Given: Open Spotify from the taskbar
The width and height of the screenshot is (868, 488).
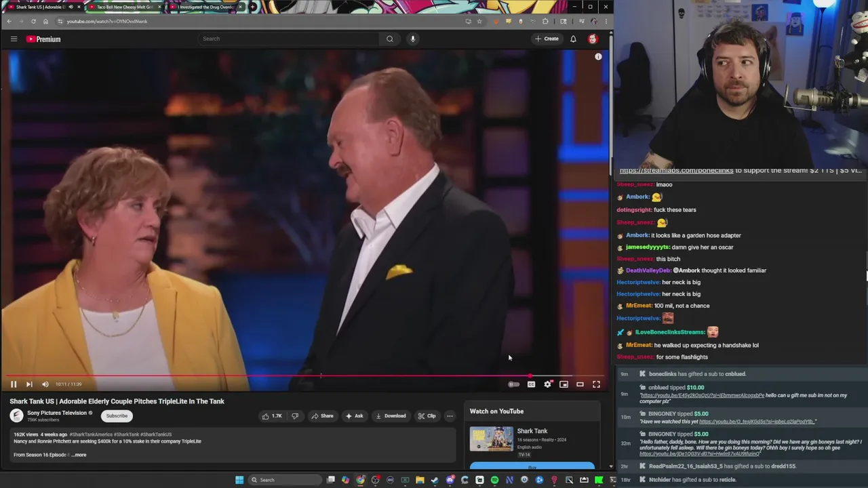Looking at the screenshot, I should pyautogui.click(x=494, y=480).
